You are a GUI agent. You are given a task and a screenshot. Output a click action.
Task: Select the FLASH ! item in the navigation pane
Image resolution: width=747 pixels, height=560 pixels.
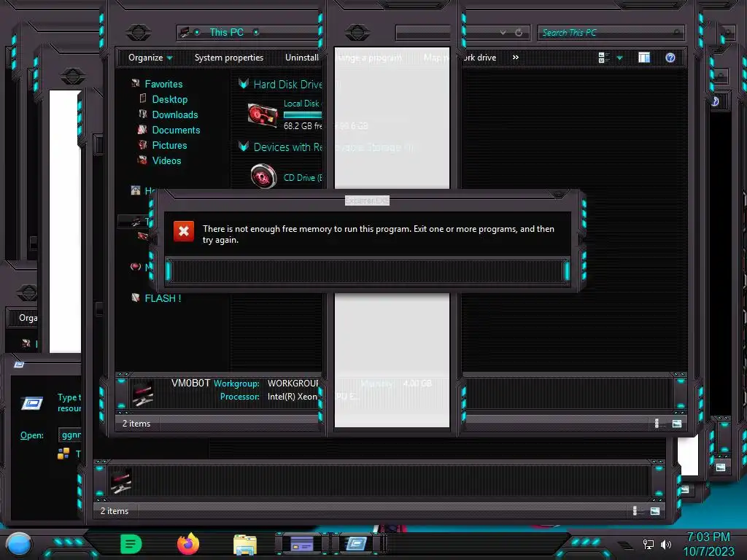pyautogui.click(x=163, y=298)
